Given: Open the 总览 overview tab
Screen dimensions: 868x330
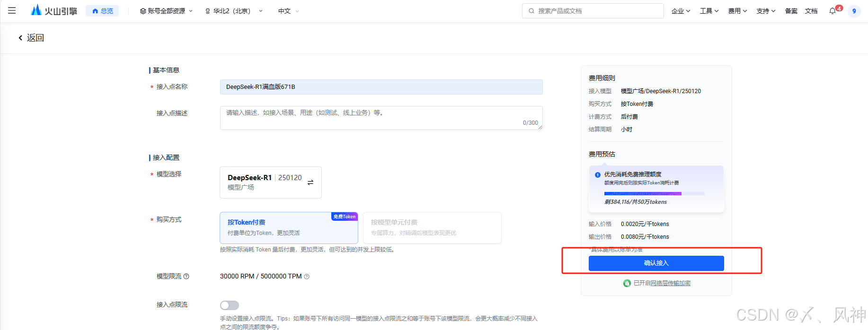Looking at the screenshot, I should (x=102, y=11).
